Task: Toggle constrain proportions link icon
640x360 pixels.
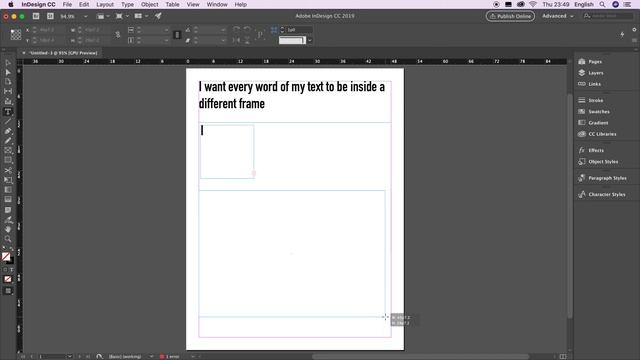Action: (x=118, y=35)
